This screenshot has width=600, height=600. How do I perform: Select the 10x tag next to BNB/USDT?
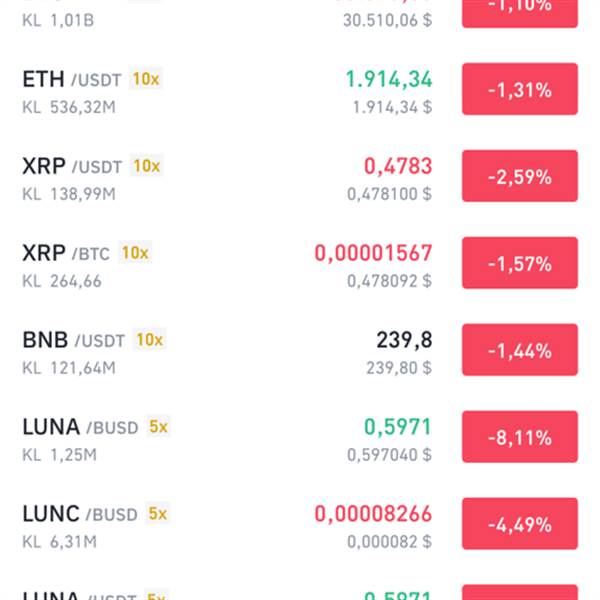coord(150,339)
